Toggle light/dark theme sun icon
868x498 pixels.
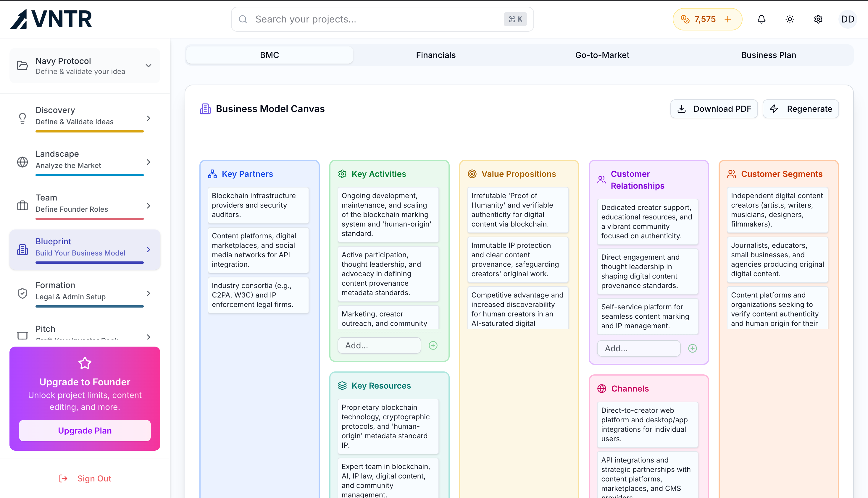(790, 19)
